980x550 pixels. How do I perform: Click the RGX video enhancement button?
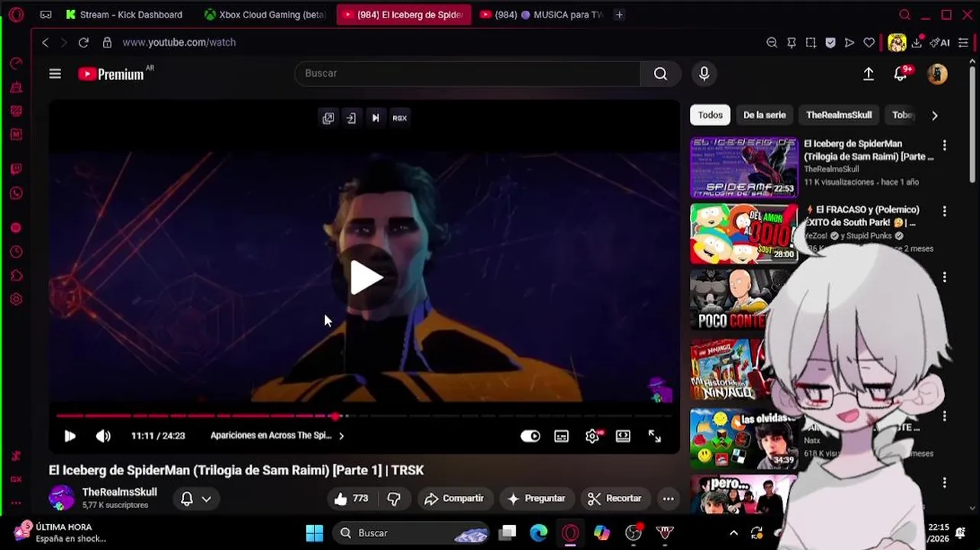click(399, 118)
